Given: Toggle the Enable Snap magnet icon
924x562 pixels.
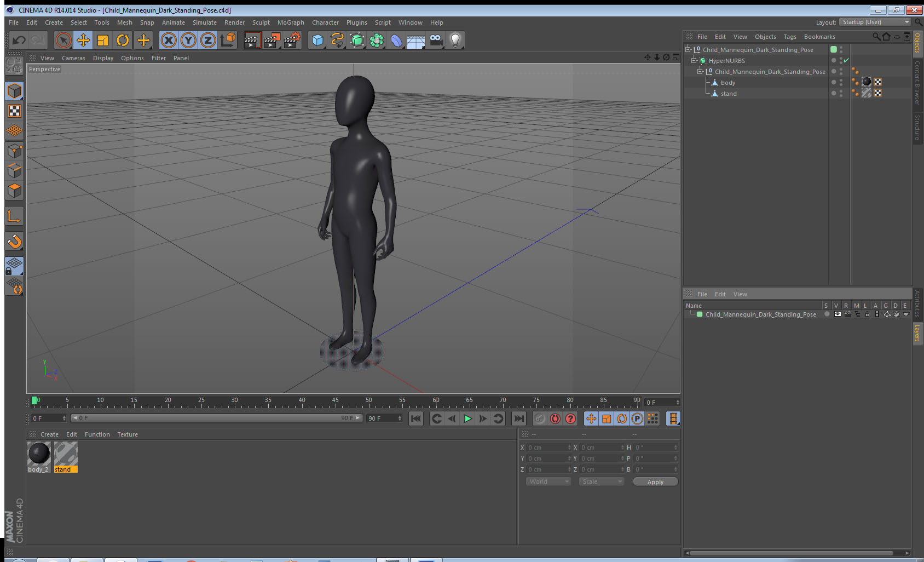Looking at the screenshot, I should [14, 241].
